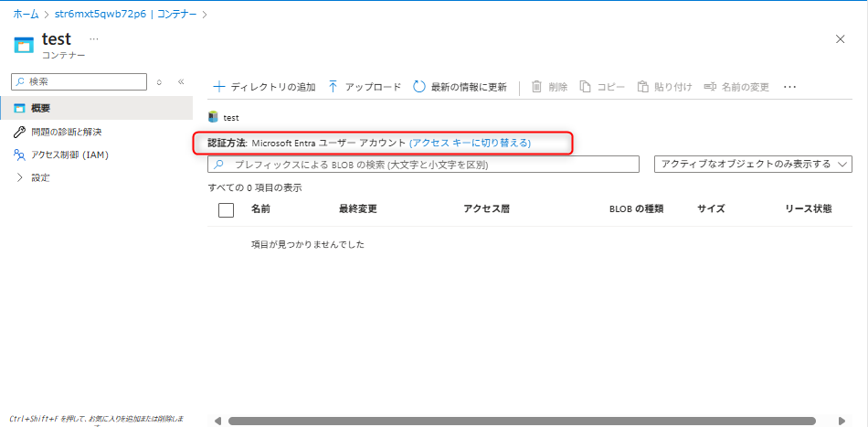Open the ellipsis menu beside test title
The width and height of the screenshot is (868, 427).
pos(93,38)
